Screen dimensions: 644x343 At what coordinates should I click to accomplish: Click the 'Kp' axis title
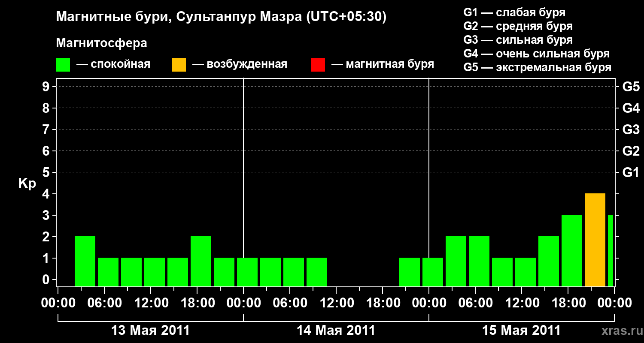click(27, 184)
